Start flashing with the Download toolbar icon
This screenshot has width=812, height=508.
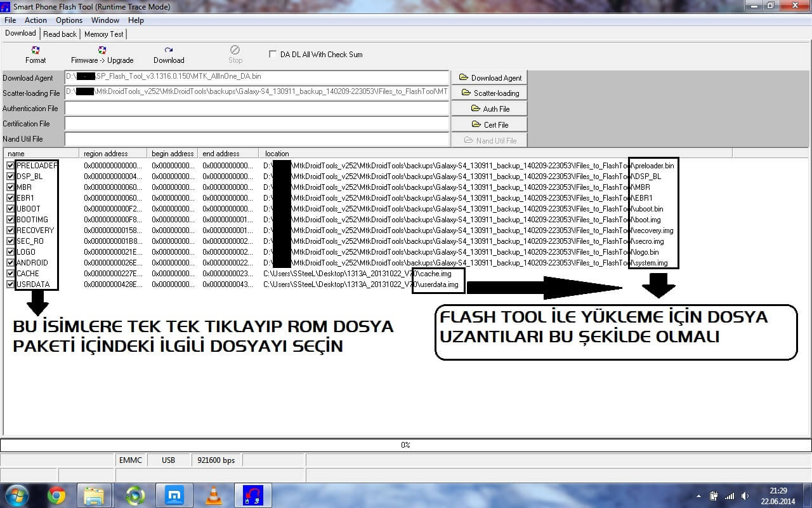[x=169, y=55]
